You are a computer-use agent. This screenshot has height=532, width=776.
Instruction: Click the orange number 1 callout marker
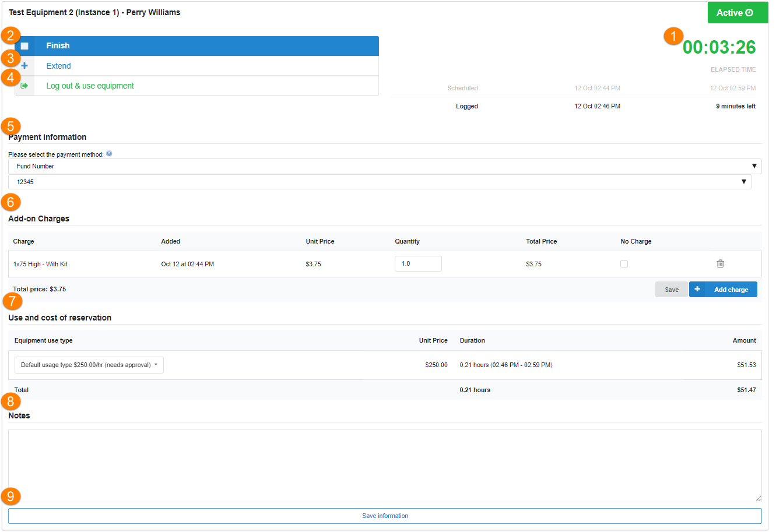click(x=673, y=36)
